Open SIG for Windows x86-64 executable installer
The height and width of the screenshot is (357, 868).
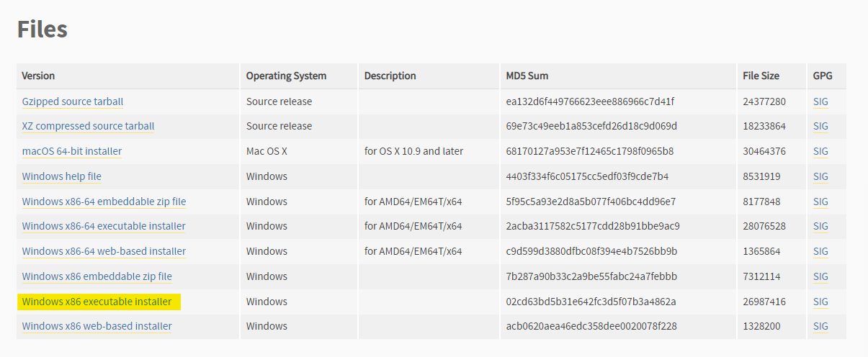tap(820, 226)
